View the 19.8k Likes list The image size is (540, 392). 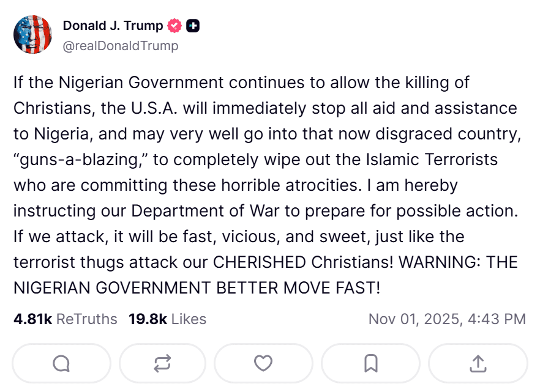(x=167, y=319)
